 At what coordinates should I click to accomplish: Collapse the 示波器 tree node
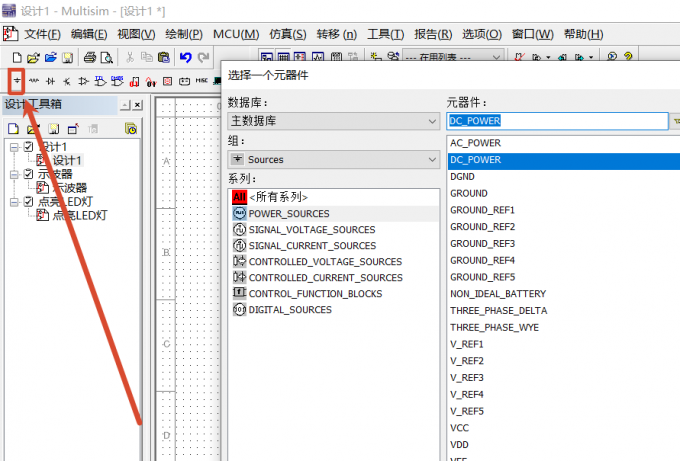pyautogui.click(x=14, y=174)
